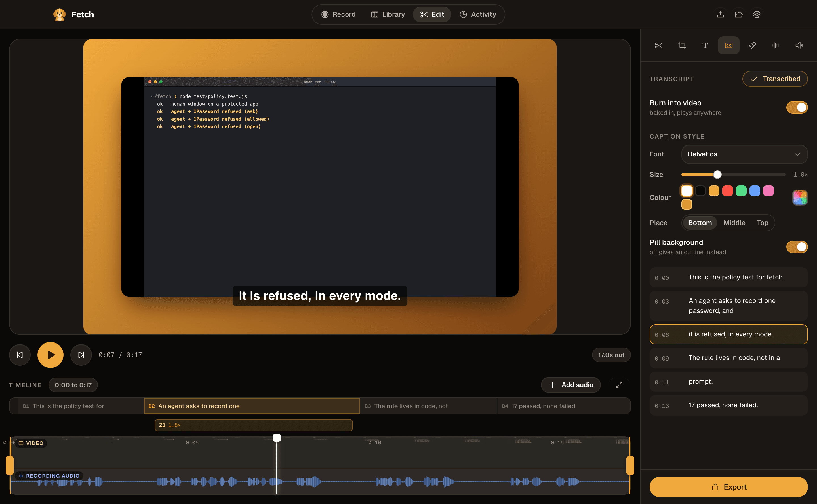The height and width of the screenshot is (504, 817).
Task: Select the crop tool icon
Action: 682,45
